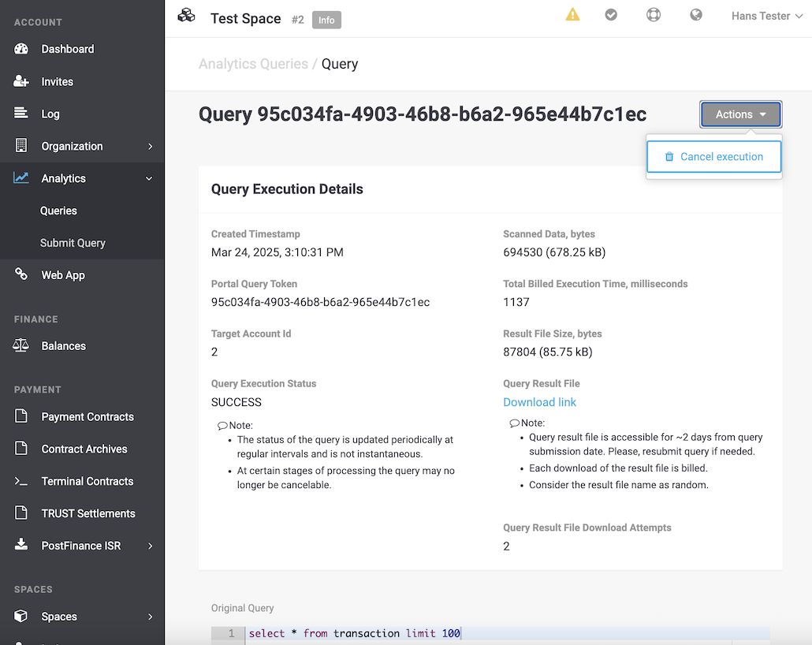812x645 pixels.
Task: Click the yellow warning triangle in header
Action: click(x=572, y=14)
